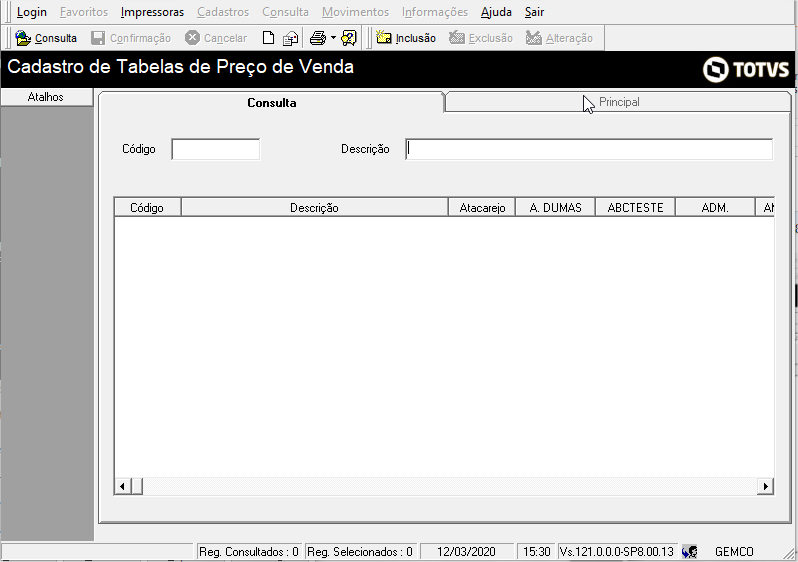The height and width of the screenshot is (562, 798).
Task: Open the Movimentos menu
Action: click(x=355, y=12)
